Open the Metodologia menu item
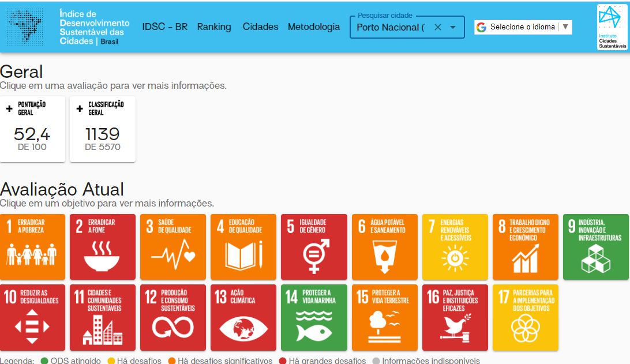This screenshot has width=630, height=364. [x=314, y=27]
